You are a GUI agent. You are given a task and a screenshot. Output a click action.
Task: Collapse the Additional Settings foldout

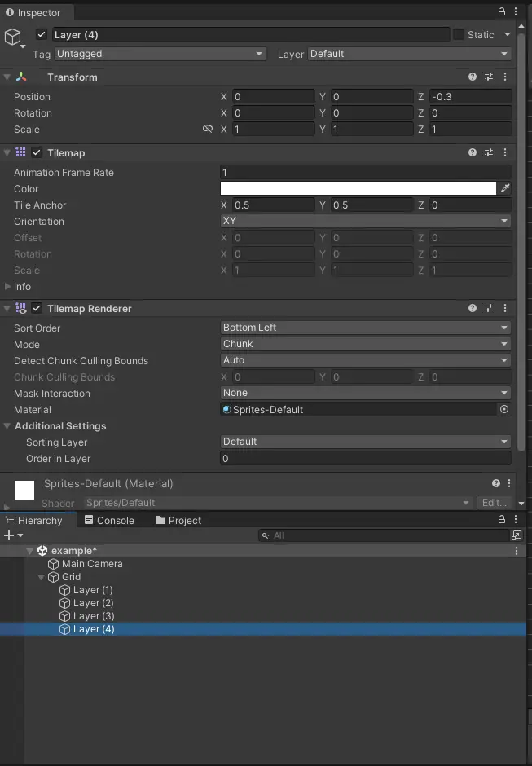point(7,426)
